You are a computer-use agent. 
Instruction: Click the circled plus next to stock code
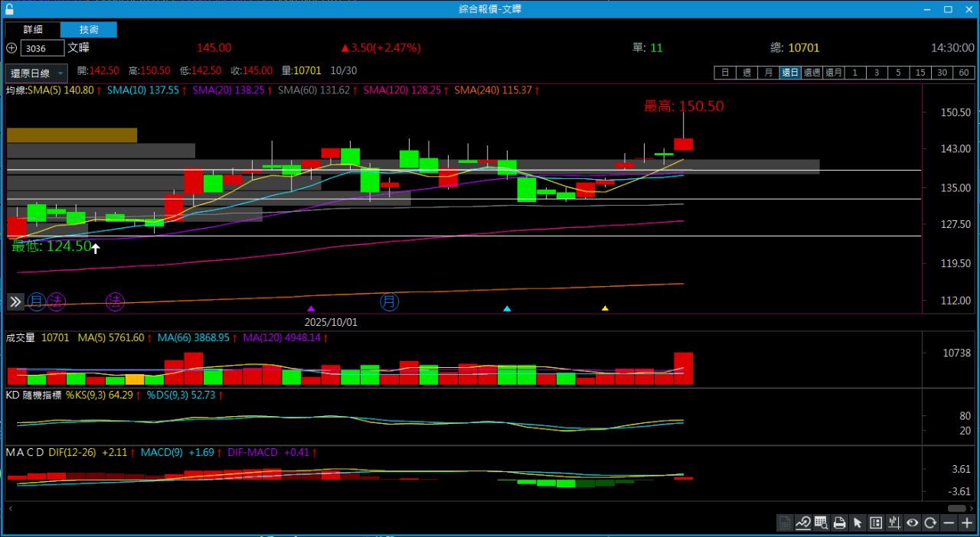point(11,47)
